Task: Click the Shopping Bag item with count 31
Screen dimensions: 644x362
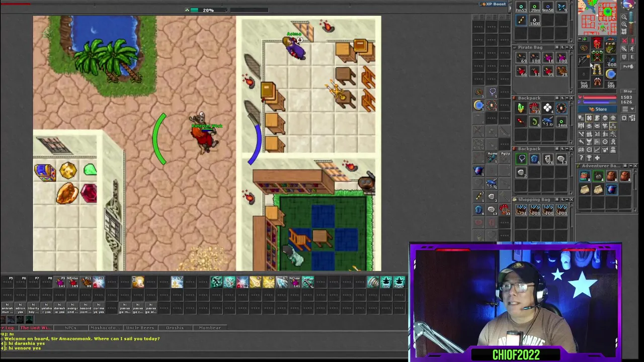Action: pos(521,210)
